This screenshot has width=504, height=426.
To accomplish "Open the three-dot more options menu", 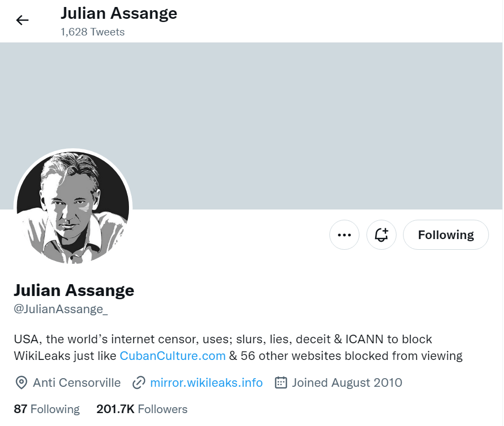I will point(344,235).
